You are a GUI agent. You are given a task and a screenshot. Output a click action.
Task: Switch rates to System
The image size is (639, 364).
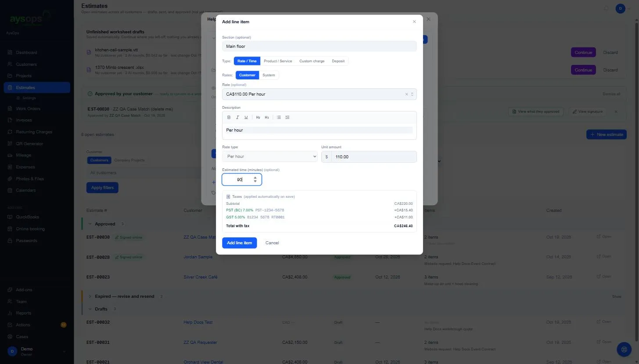point(269,75)
